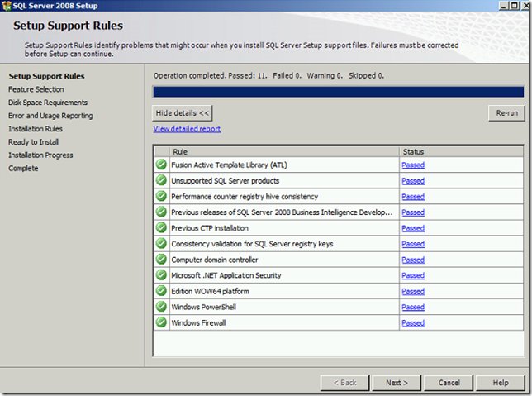Image resolution: width=532 pixels, height=396 pixels.
Task: Select Windows Firewall rule text
Action: 198,323
